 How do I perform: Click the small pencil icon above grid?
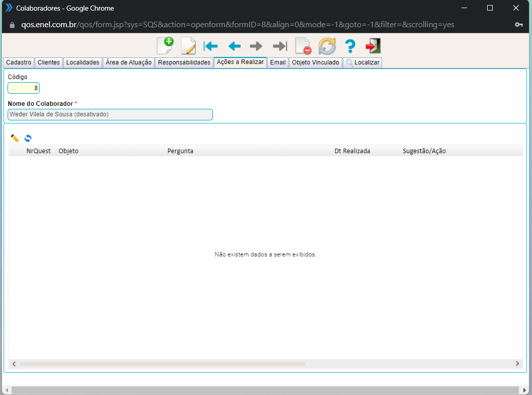pos(15,138)
